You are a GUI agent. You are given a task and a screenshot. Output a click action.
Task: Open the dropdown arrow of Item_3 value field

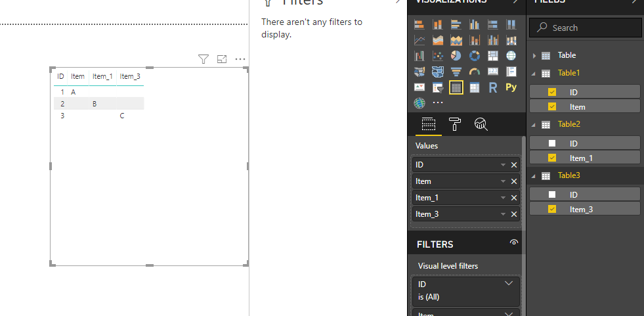(x=503, y=215)
